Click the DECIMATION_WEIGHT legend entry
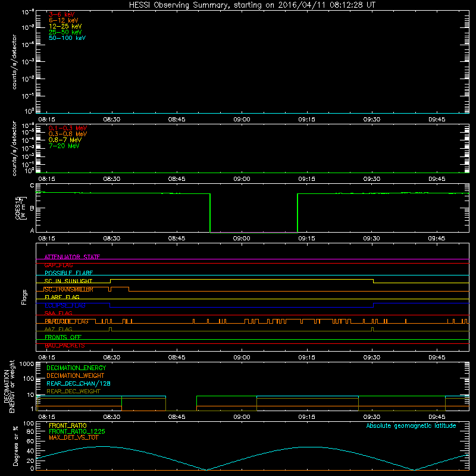The image size is (476, 476). click(x=76, y=375)
